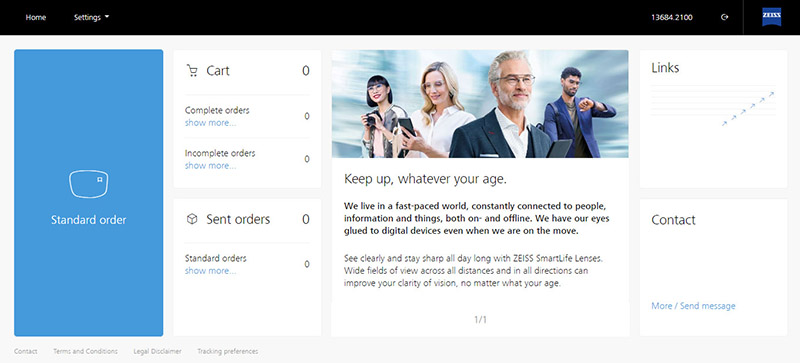800x363 pixels.
Task: Show more incomplete orders
Action: pyautogui.click(x=210, y=166)
